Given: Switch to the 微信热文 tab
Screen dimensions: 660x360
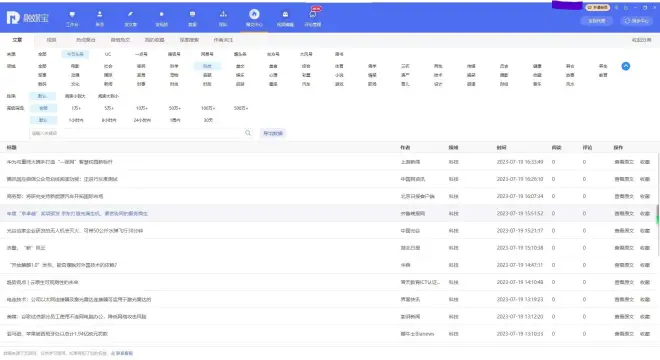Looking at the screenshot, I should [120, 40].
